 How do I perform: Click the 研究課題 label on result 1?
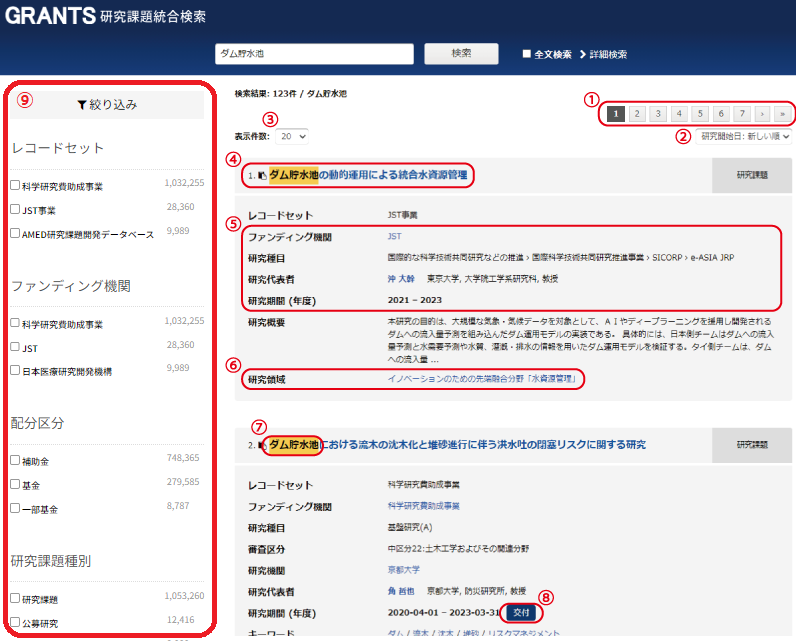coord(752,175)
